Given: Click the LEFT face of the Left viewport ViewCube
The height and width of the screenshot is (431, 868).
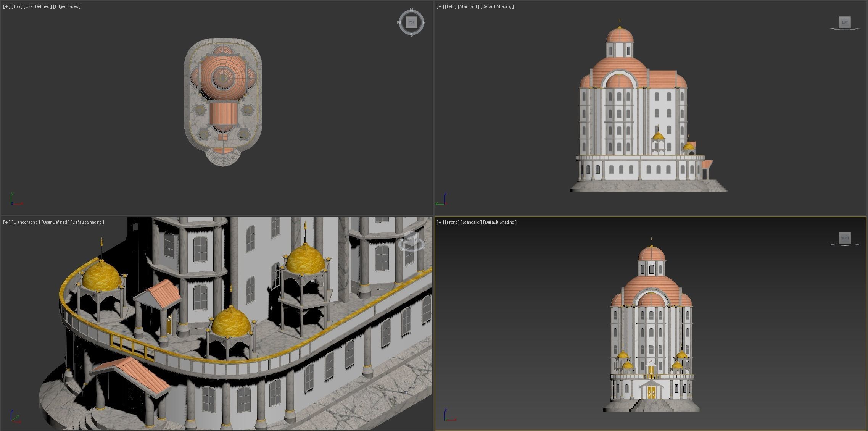Looking at the screenshot, I should coord(845,22).
